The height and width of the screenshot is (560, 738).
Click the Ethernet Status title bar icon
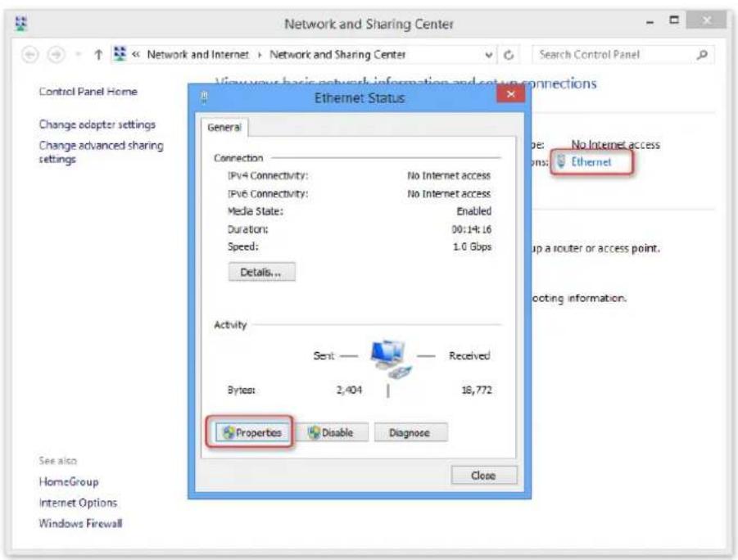point(204,97)
